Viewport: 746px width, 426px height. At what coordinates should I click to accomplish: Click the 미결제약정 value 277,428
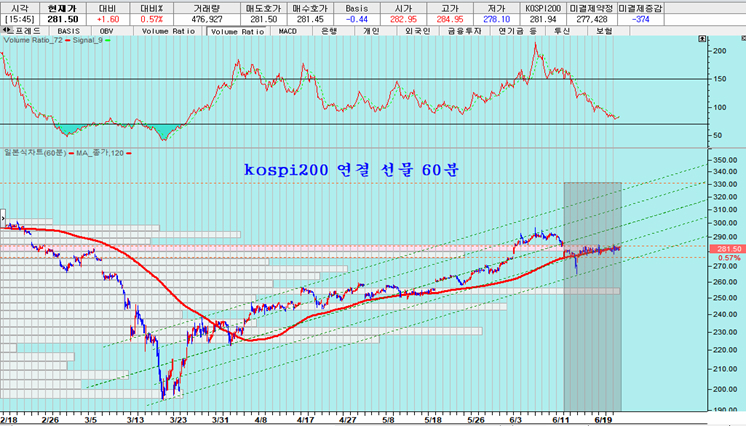(591, 20)
